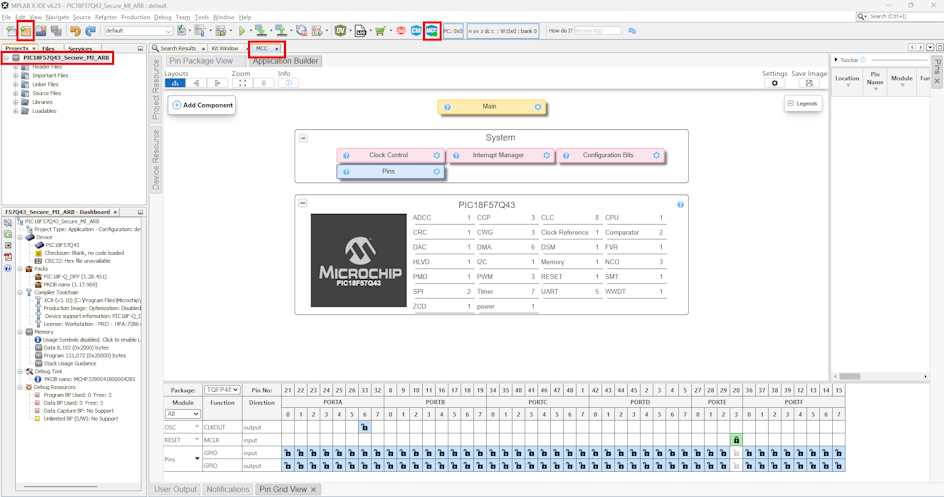Open the Package TQFP48 dropdown
944x497 pixels.
221,390
